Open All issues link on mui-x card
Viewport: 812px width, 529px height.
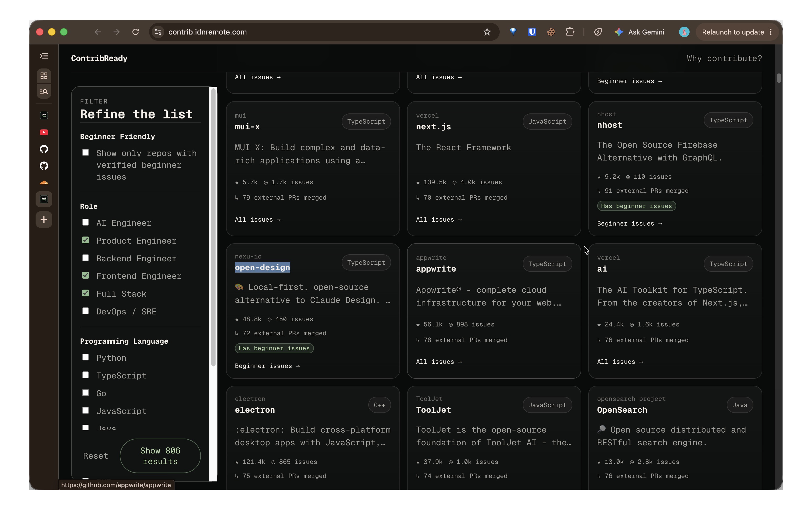(258, 220)
